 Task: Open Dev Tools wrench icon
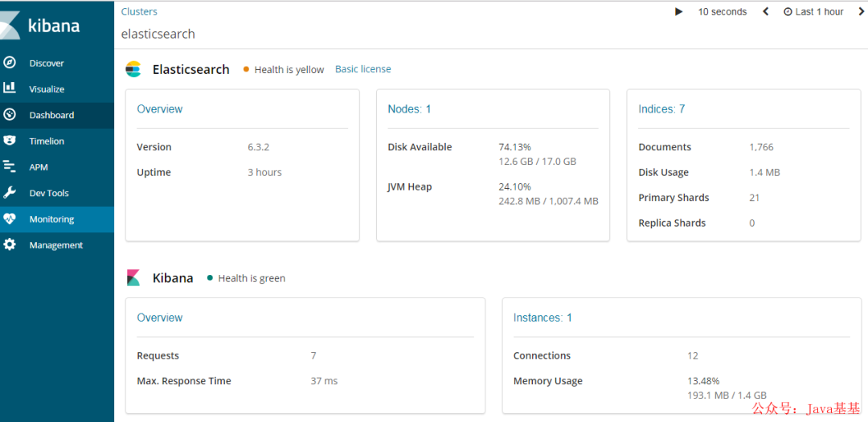[10, 193]
